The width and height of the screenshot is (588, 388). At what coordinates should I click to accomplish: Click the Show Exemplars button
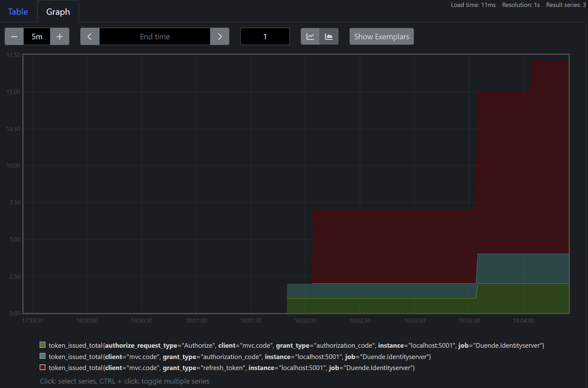[x=381, y=37]
